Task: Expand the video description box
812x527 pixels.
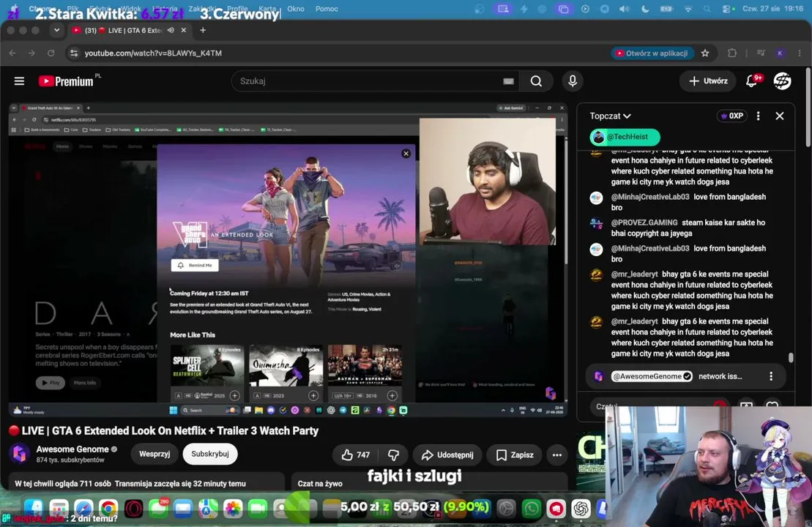Action: [x=146, y=482]
